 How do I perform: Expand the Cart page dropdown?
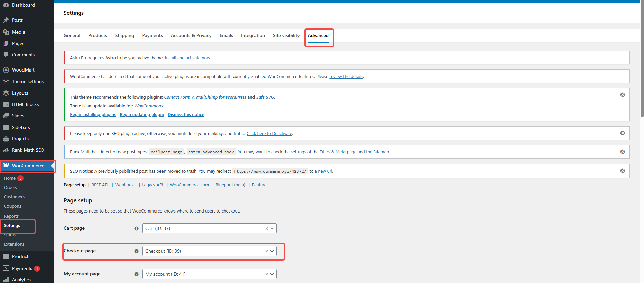(272, 228)
